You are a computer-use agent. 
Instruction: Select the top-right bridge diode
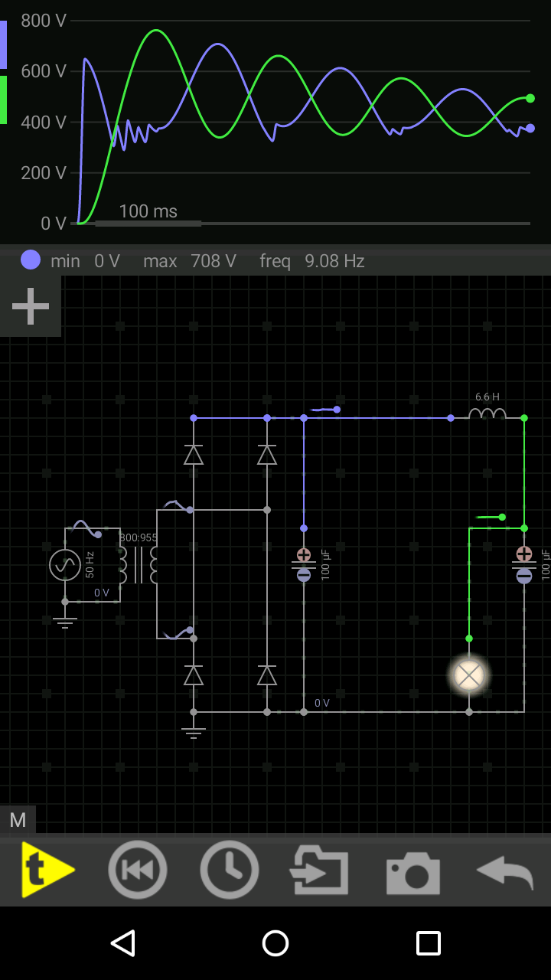267,455
